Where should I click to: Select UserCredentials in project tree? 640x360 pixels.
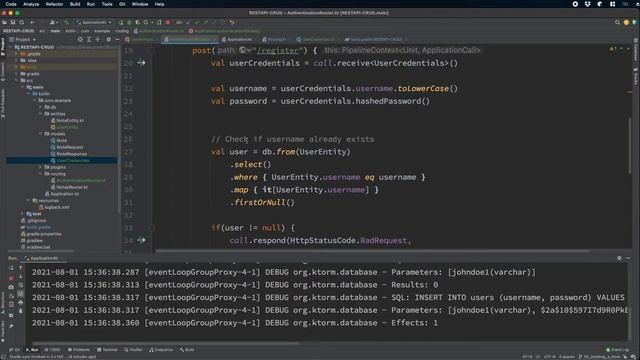pyautogui.click(x=70, y=160)
